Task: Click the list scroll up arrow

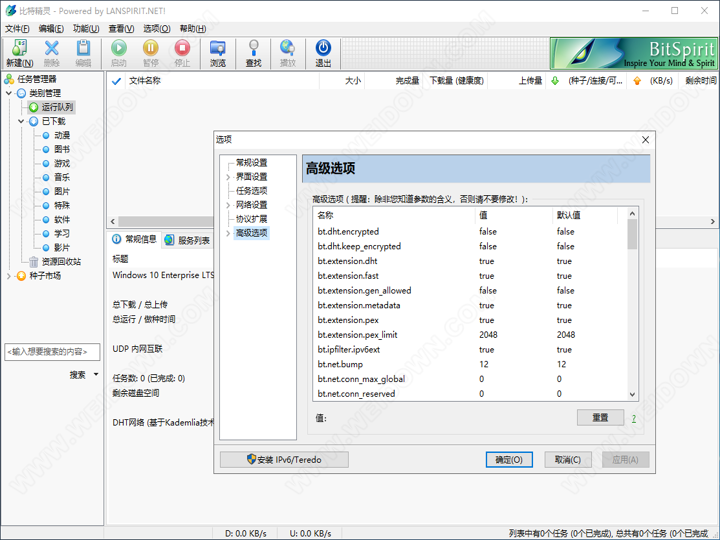Action: click(632, 214)
